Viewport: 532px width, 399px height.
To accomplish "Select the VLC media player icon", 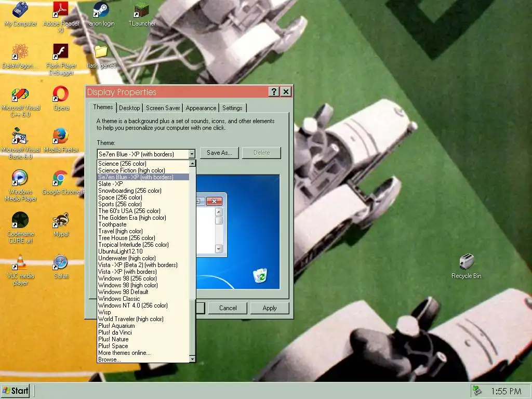I will (20, 270).
